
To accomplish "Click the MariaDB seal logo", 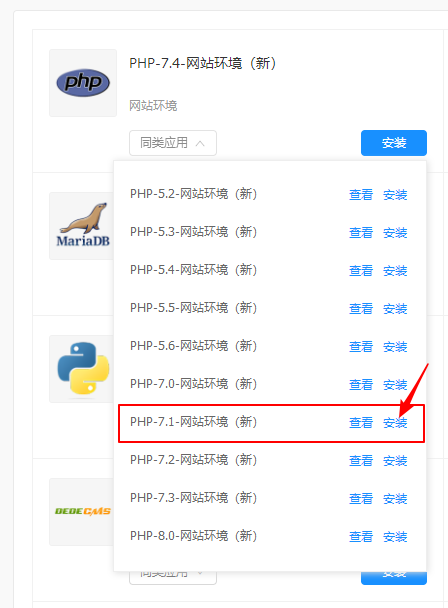I will coord(83,225).
